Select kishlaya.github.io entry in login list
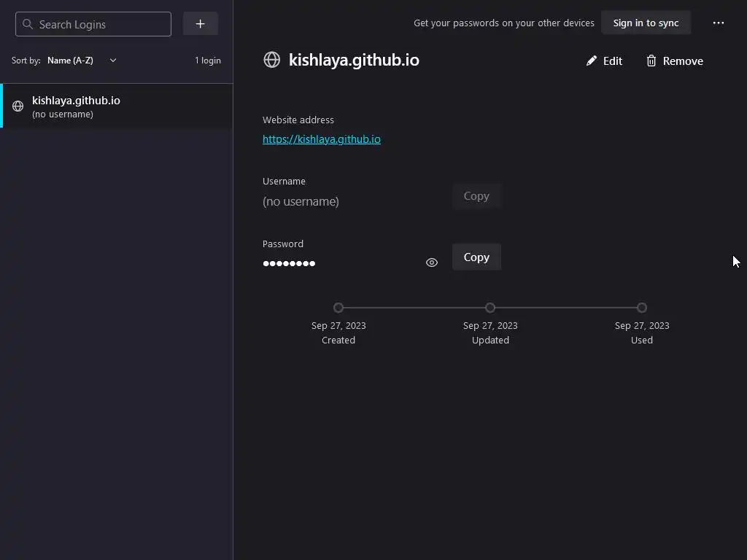Image resolution: width=747 pixels, height=560 pixels. click(116, 106)
